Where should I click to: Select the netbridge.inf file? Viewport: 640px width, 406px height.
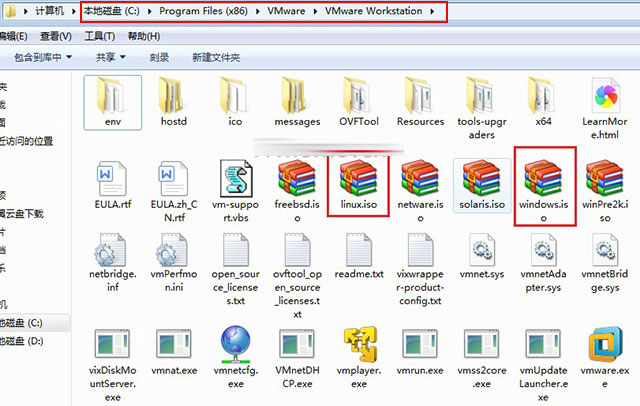(113, 263)
